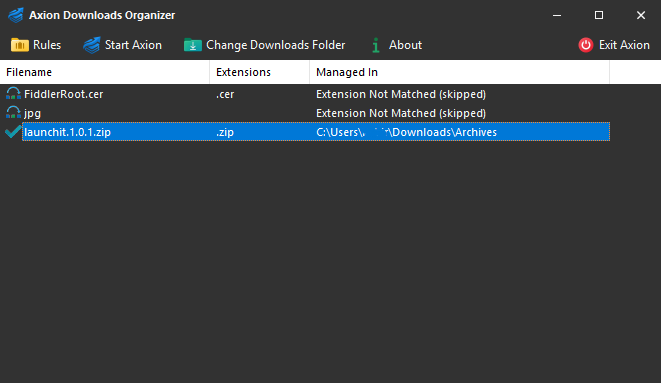
Task: Sort by the Managed In column header
Action: pos(459,72)
